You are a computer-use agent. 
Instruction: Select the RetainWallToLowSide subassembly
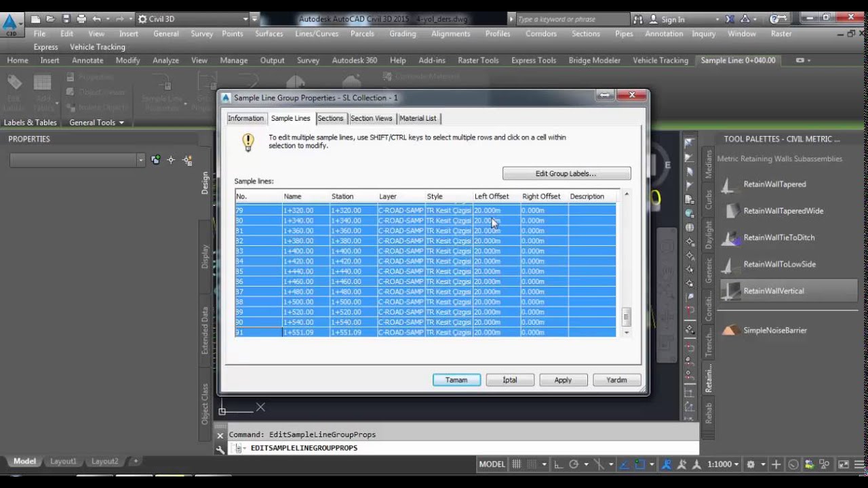(779, 264)
